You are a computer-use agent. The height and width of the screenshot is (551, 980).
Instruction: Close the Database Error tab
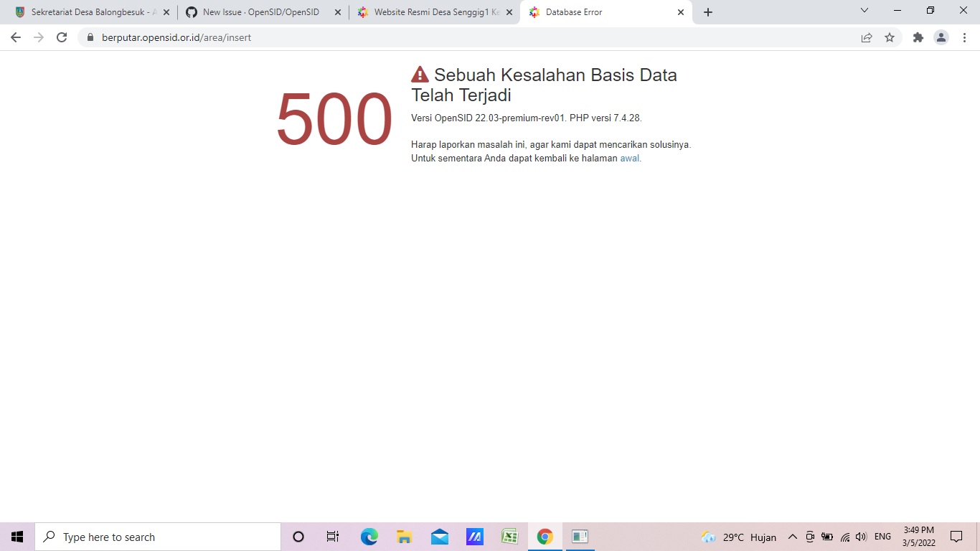[681, 12]
